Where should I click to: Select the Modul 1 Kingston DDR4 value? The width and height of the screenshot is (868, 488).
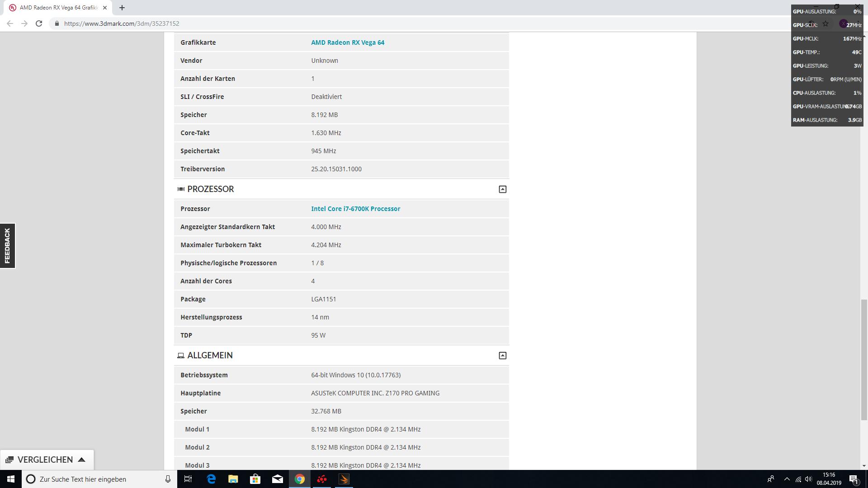point(366,429)
